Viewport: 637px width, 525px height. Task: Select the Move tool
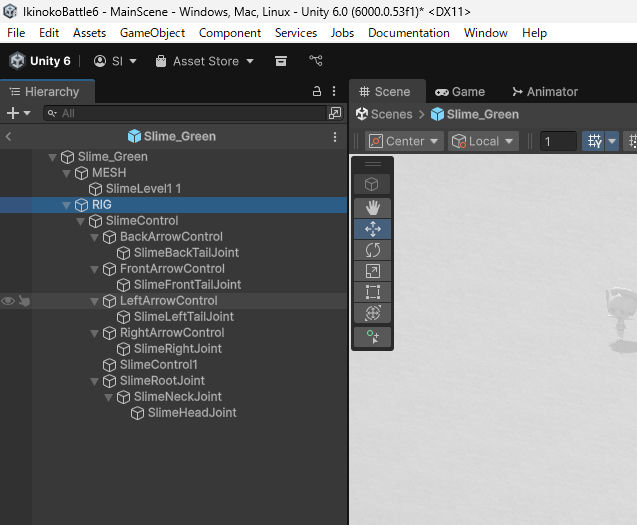tap(372, 229)
